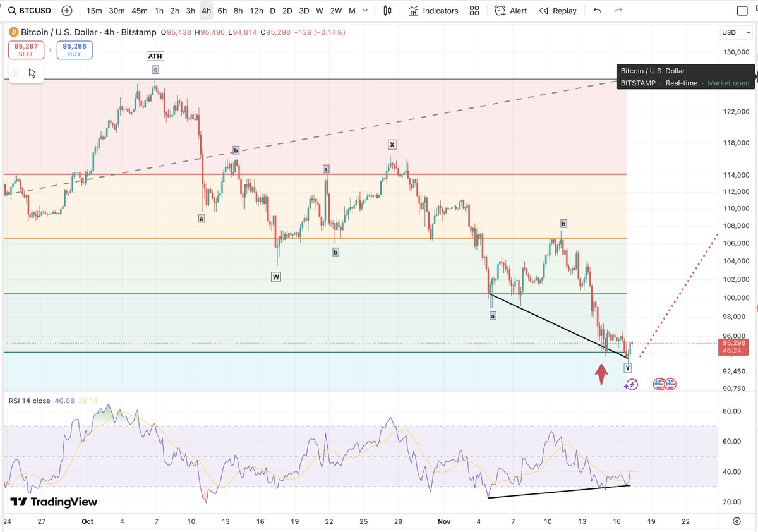Open the candlestick chart type selector
Image resolution: width=758 pixels, height=532 pixels.
pyautogui.click(x=388, y=11)
